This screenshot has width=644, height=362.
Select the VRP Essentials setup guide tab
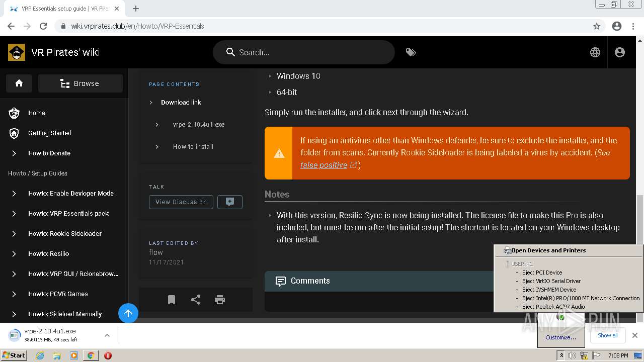pos(65,9)
